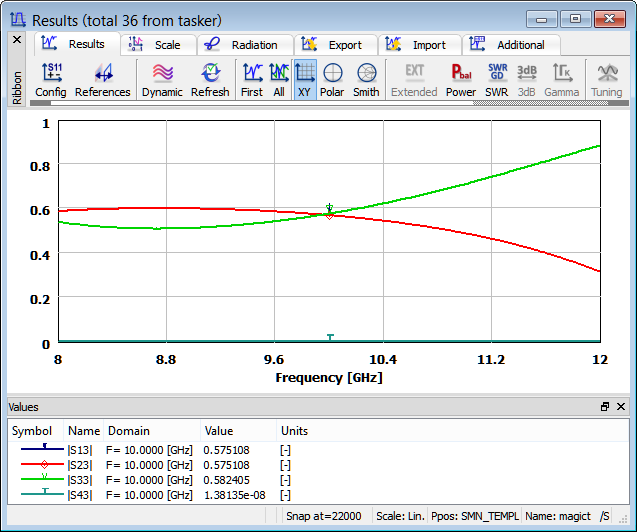
Task: Collapse the Ribbon side panel
Action: coord(16,40)
